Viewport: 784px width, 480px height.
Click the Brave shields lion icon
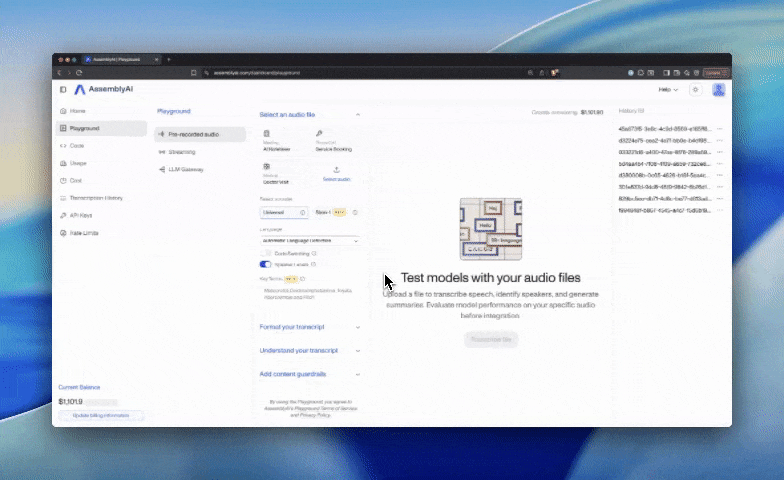tap(554, 73)
